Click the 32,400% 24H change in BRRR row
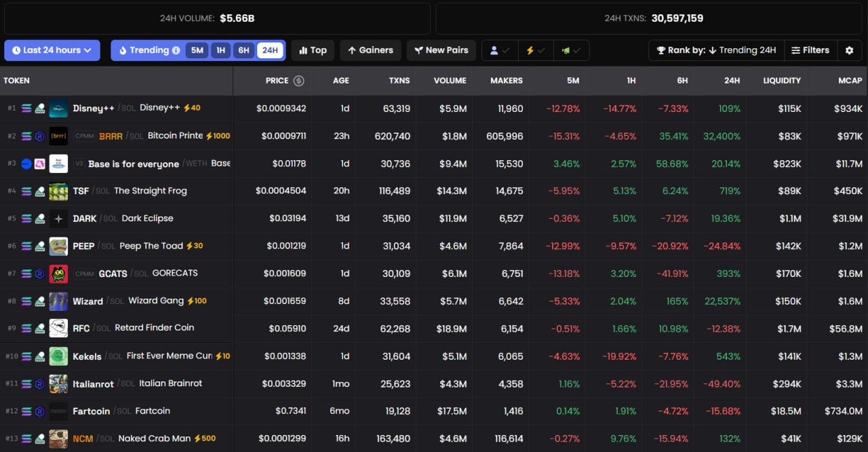Viewport: 868px width, 452px height. 722,136
